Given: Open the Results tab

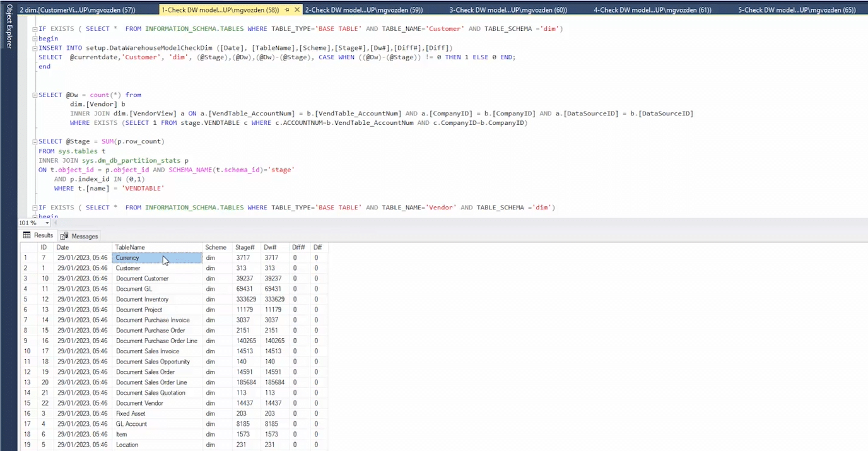Looking at the screenshot, I should 38,235.
